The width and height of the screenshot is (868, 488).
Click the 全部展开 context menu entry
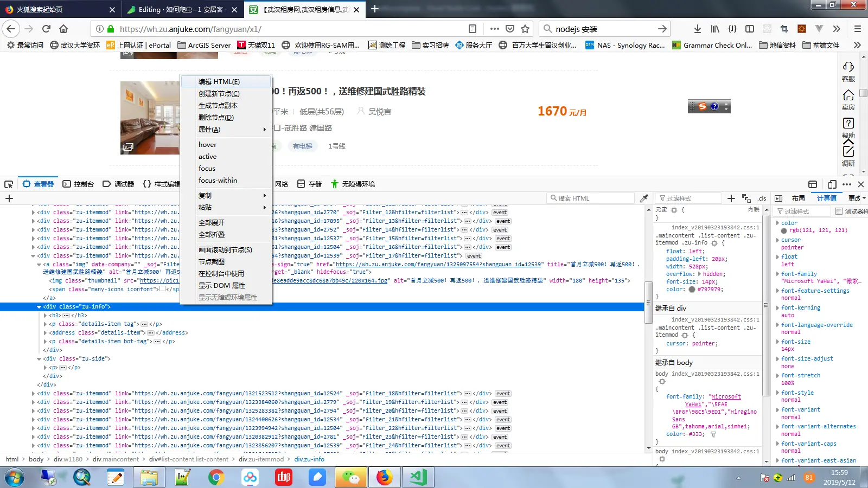(x=213, y=222)
